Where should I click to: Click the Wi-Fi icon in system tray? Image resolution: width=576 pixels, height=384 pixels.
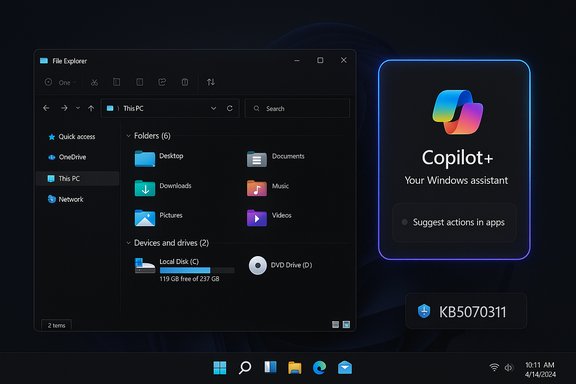[494, 367]
